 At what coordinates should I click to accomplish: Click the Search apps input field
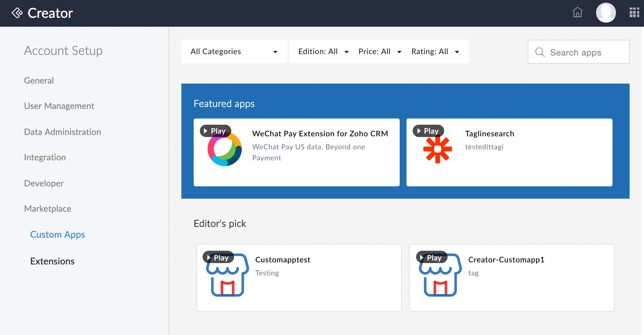click(579, 52)
